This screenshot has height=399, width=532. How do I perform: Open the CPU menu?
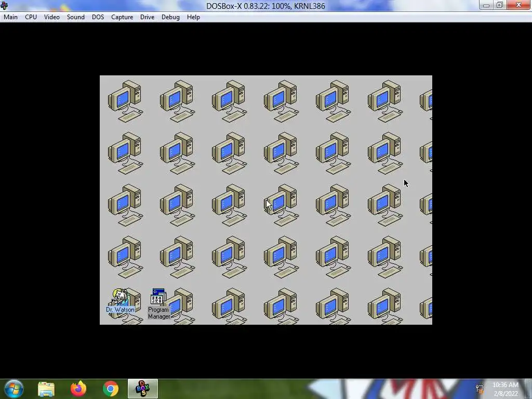click(31, 17)
